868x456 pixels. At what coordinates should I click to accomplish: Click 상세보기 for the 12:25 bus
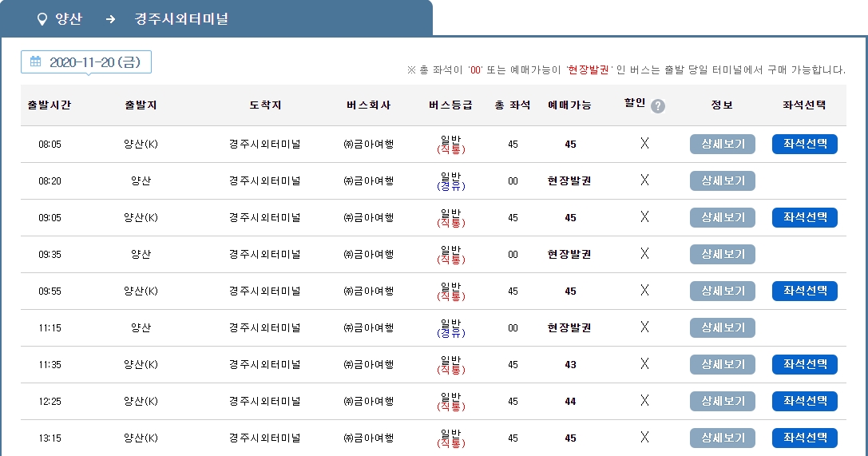pos(723,401)
